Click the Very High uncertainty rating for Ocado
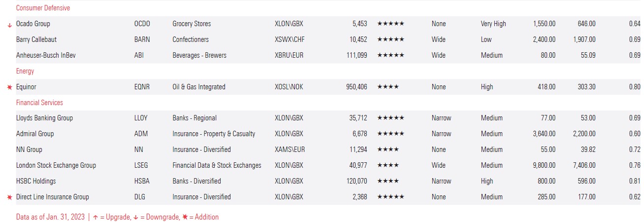Image resolution: width=644 pixels, height=224 pixels. pyautogui.click(x=493, y=24)
